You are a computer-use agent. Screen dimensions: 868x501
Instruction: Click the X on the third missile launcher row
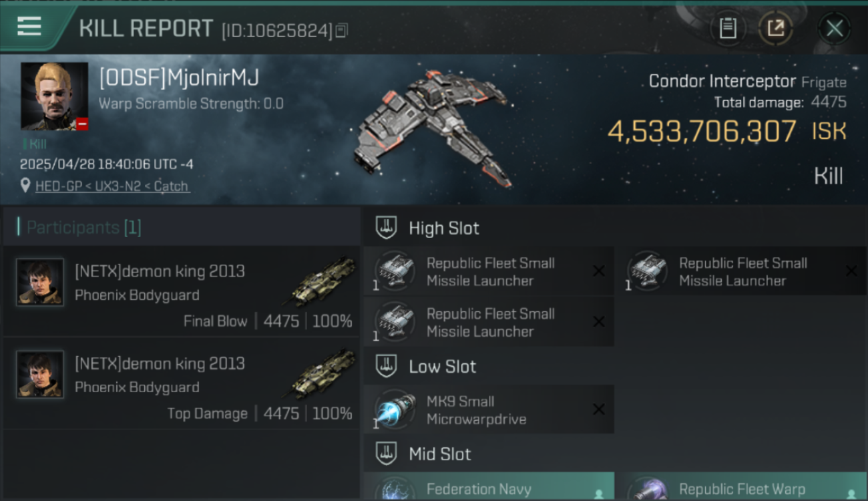599,322
